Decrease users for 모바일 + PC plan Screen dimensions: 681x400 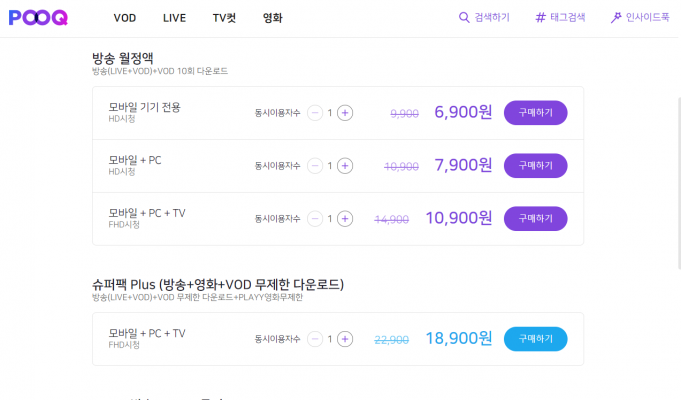click(x=315, y=166)
